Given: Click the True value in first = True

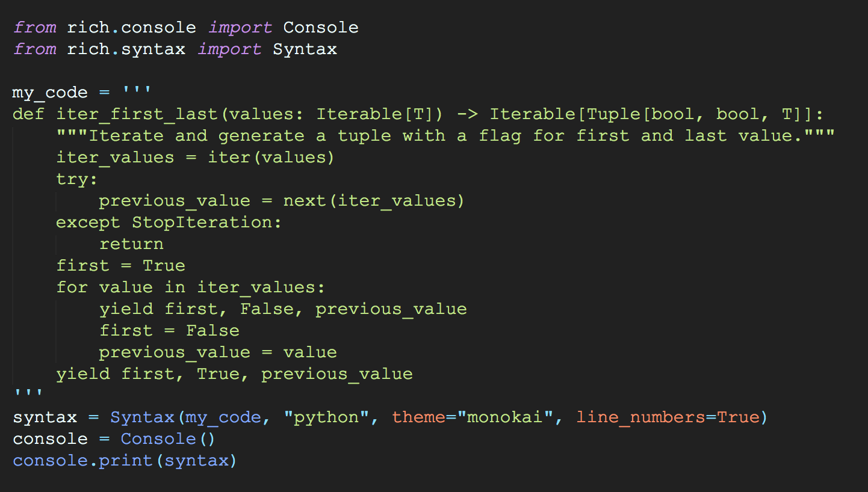Looking at the screenshot, I should coord(164,266).
